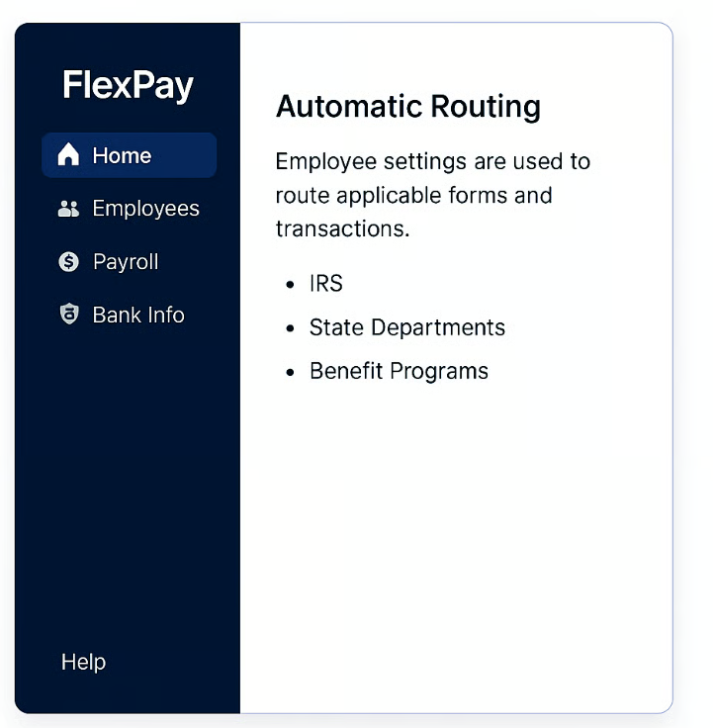Click the FlexPay logo text
Image resolution: width=713 pixels, height=728 pixels.
pos(128,85)
